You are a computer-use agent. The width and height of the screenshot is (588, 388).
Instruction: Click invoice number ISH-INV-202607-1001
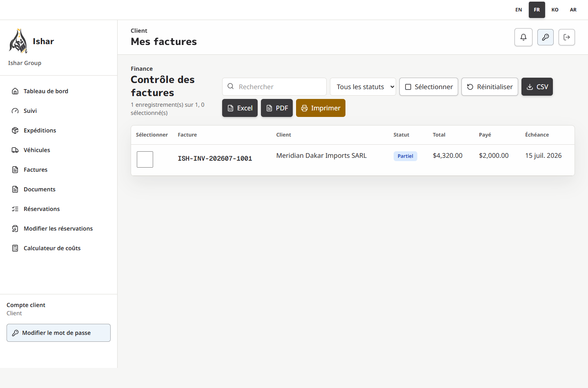(x=215, y=159)
